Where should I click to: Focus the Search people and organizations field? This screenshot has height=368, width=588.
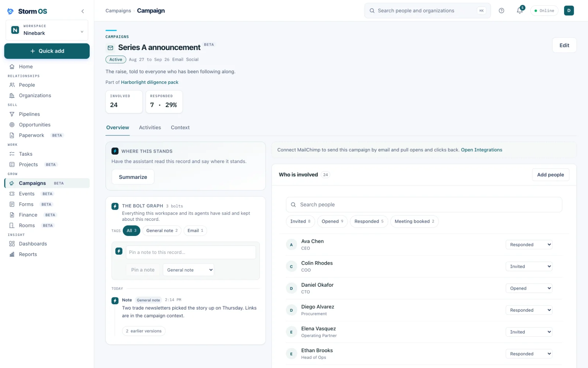tap(427, 11)
